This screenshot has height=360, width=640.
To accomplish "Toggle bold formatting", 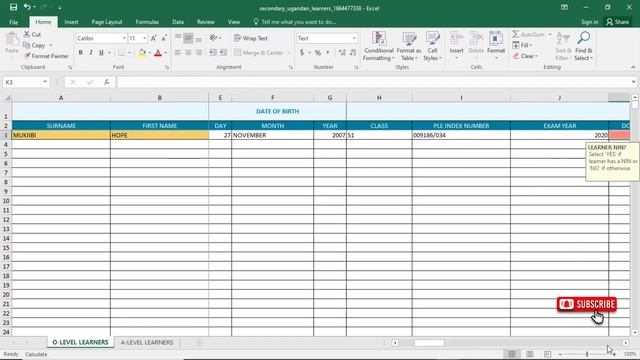I will [x=80, y=53].
